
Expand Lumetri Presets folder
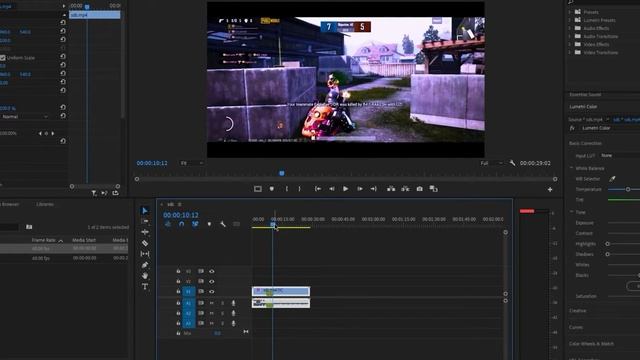[570, 20]
